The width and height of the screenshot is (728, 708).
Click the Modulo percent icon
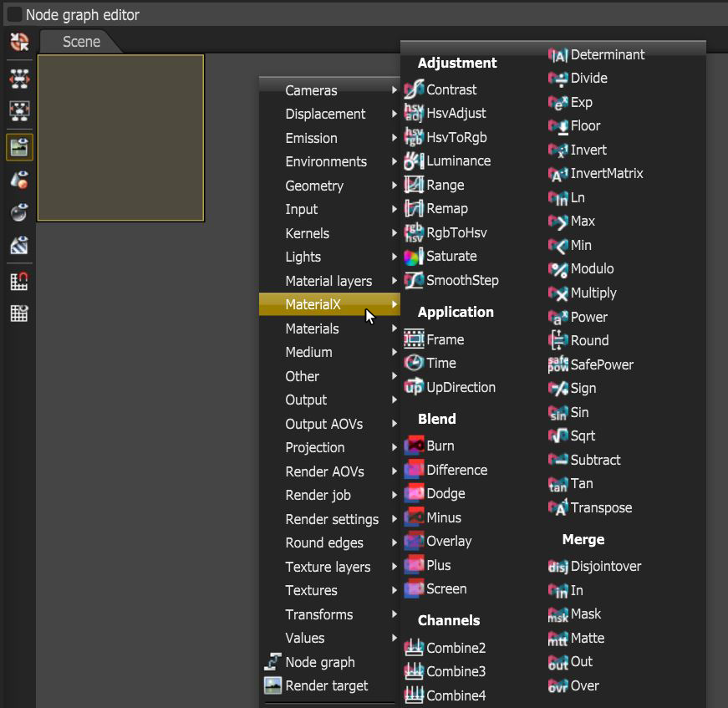click(x=558, y=269)
